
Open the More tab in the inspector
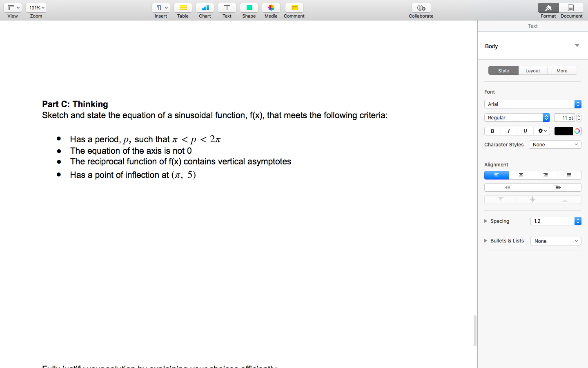pyautogui.click(x=562, y=70)
